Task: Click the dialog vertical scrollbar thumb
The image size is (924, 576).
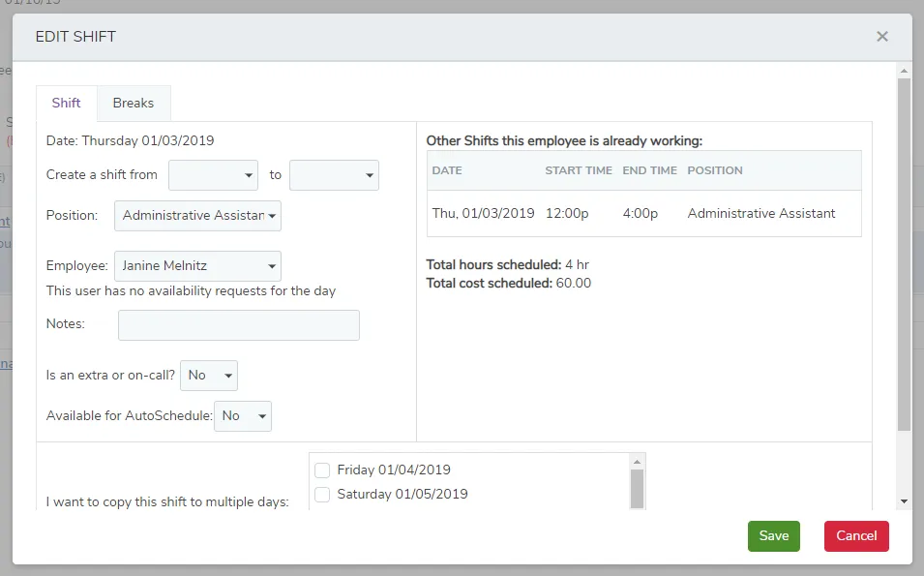Action: click(x=904, y=254)
